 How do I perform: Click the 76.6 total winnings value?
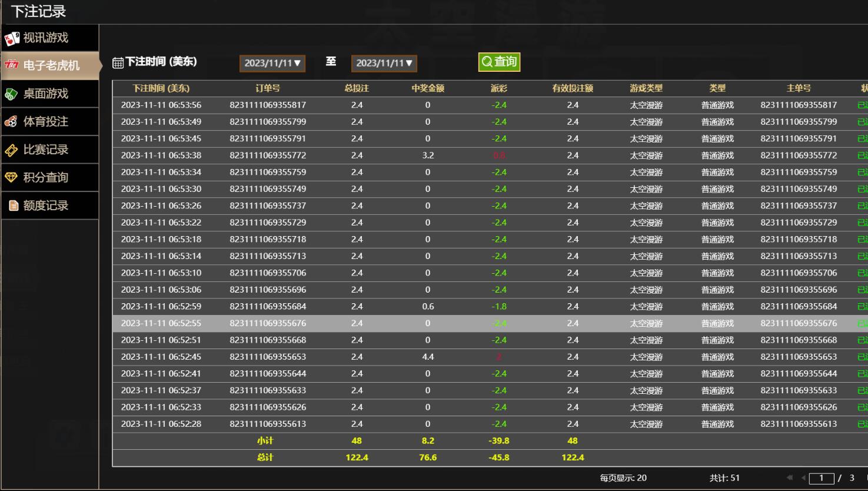(428, 457)
